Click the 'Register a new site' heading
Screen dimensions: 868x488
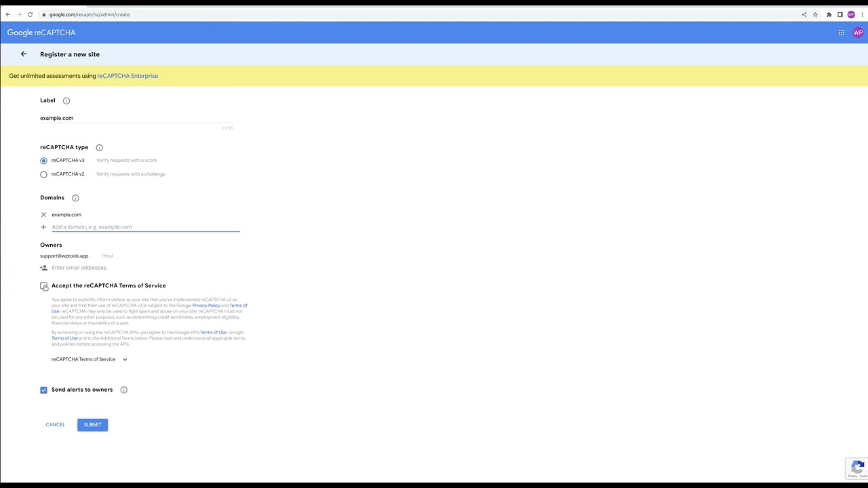[70, 54]
